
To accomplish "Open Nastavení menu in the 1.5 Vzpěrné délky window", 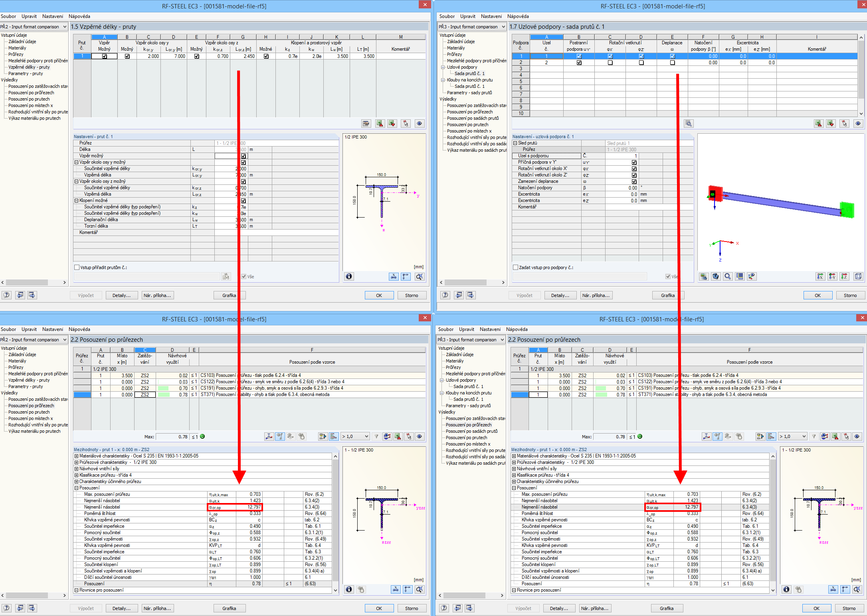I will click(x=52, y=16).
